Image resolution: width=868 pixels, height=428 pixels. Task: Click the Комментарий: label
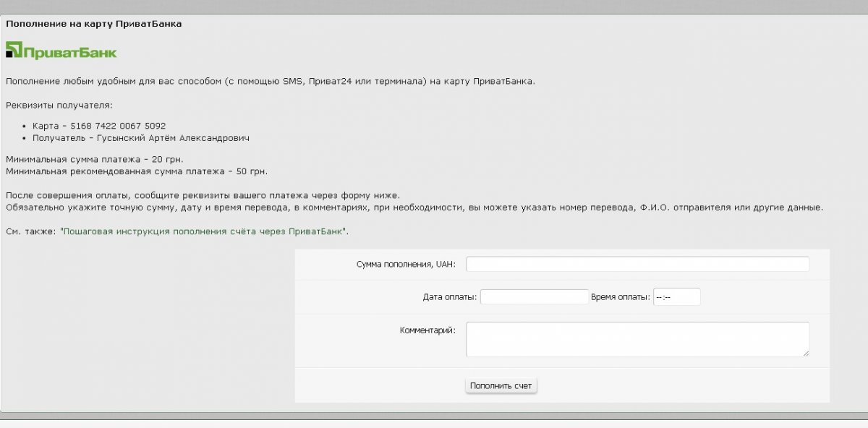tap(427, 330)
